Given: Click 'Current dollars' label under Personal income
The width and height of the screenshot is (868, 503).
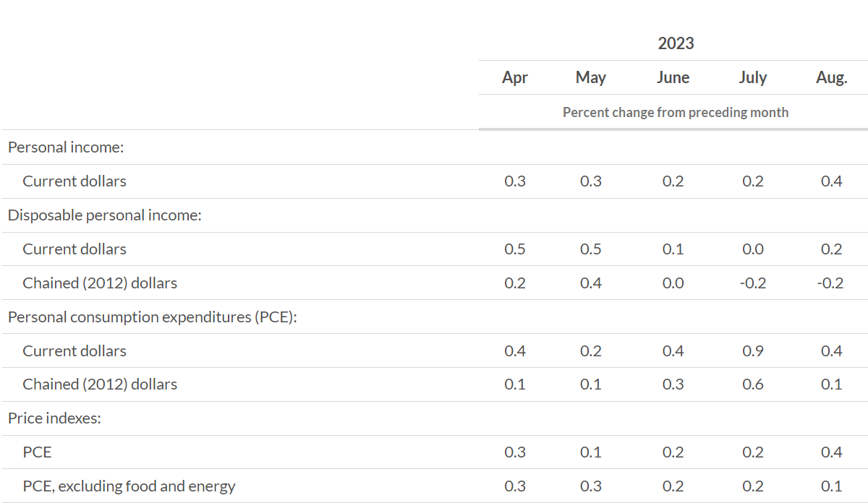Looking at the screenshot, I should click(x=75, y=181).
